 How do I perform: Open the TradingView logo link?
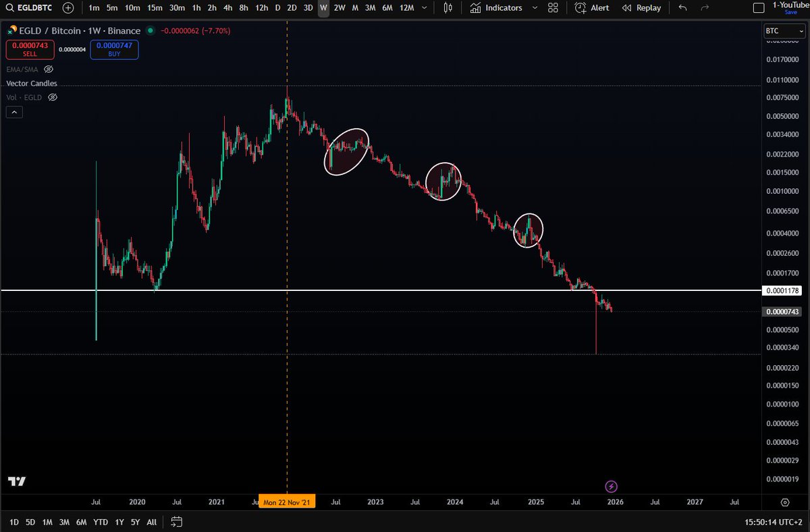[17, 481]
